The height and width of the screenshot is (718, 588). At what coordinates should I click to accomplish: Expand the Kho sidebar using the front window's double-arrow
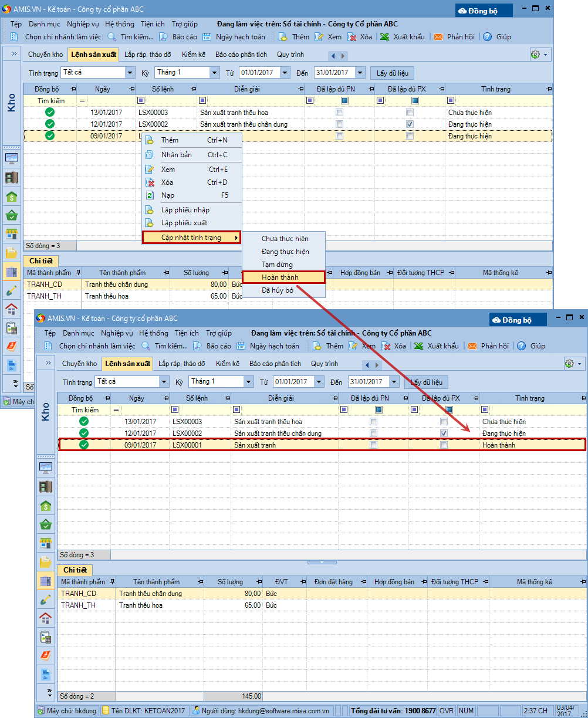click(46, 364)
